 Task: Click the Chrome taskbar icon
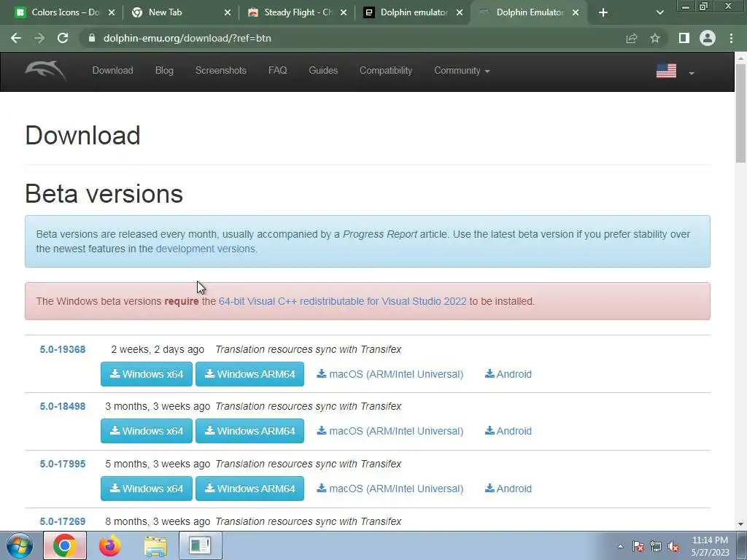point(65,545)
